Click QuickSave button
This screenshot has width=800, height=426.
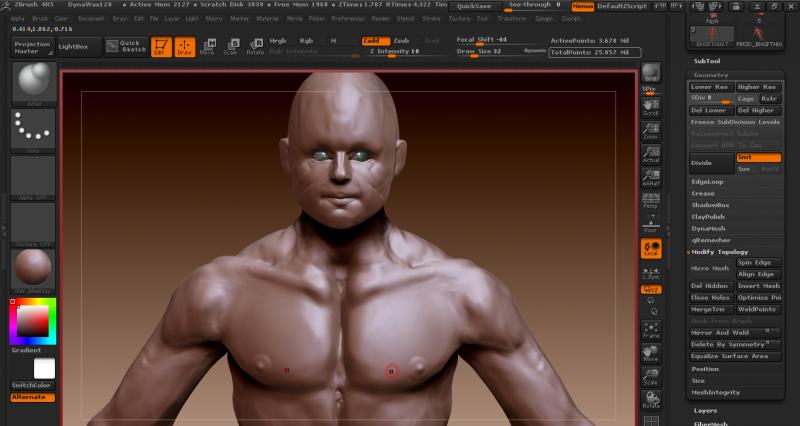(x=474, y=6)
